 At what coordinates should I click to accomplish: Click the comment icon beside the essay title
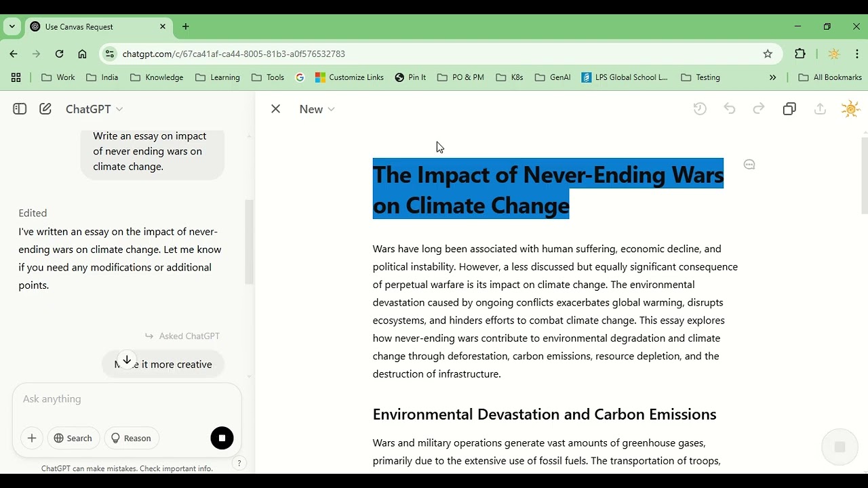pos(749,165)
